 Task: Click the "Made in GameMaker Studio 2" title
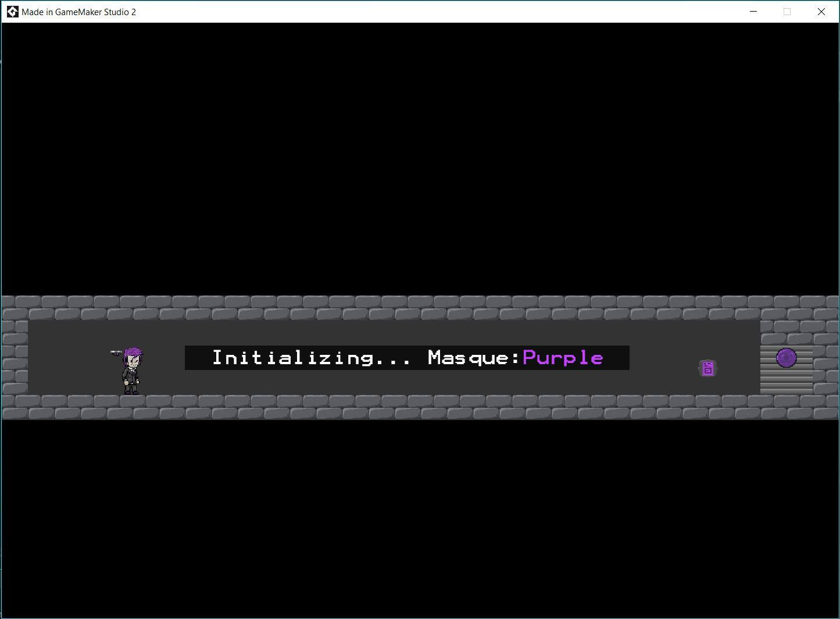[x=78, y=12]
